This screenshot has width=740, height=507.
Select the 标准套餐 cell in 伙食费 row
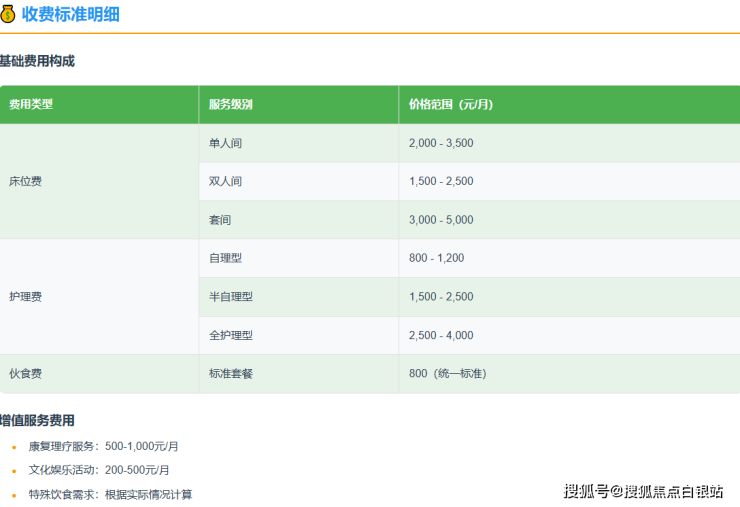coord(230,373)
